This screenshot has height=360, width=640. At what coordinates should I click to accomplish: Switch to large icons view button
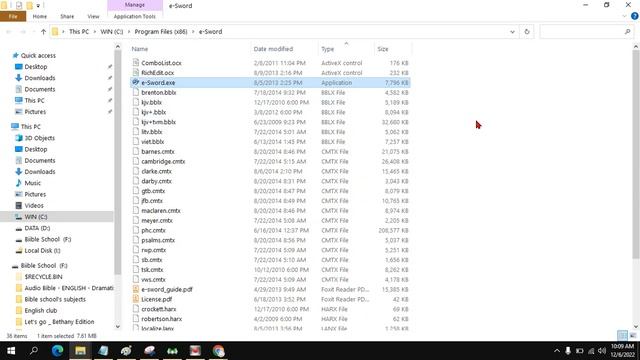pyautogui.click(x=633, y=336)
